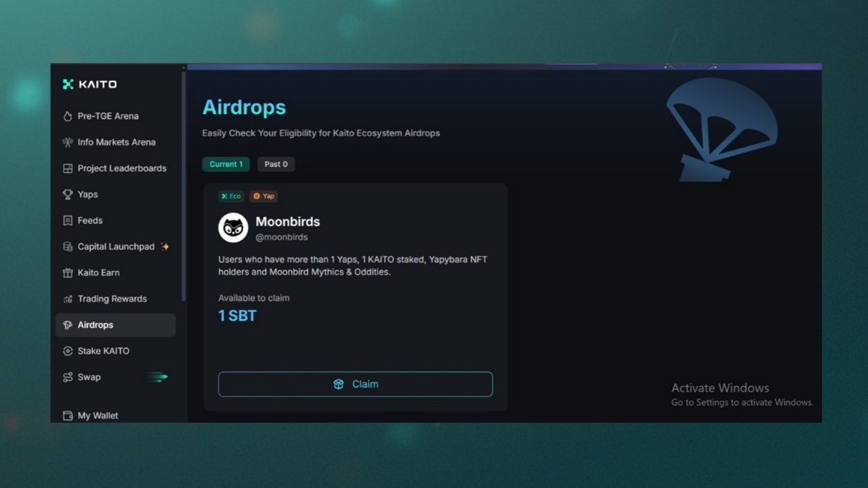Image resolution: width=868 pixels, height=488 pixels.
Task: Click the box icon in Claim button
Action: point(339,385)
